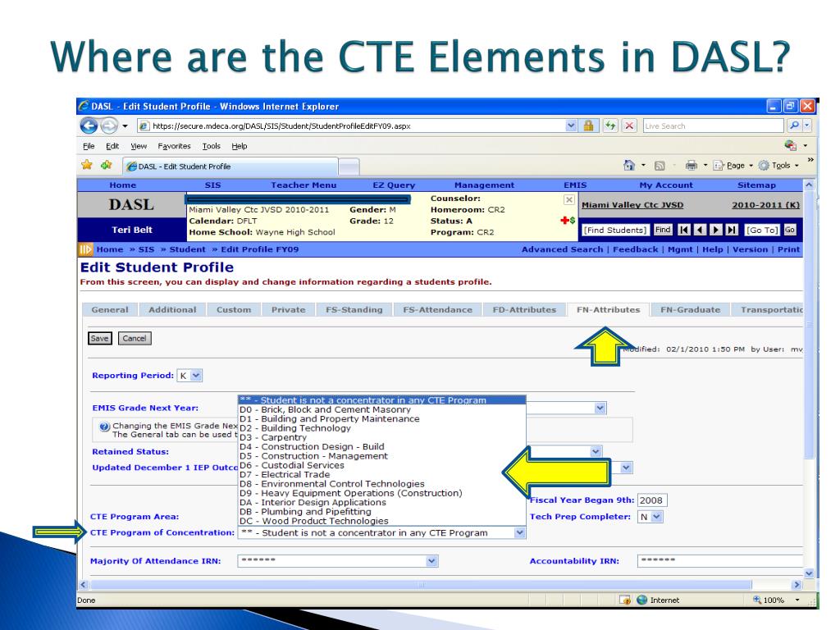Open the browser File menu
This screenshot has width=840, height=630.
[x=89, y=146]
